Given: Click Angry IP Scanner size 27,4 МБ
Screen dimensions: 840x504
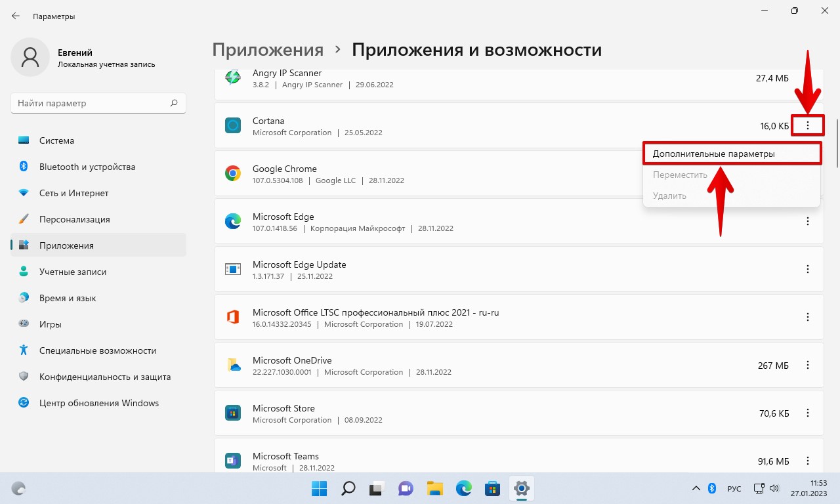Looking at the screenshot, I should [772, 78].
